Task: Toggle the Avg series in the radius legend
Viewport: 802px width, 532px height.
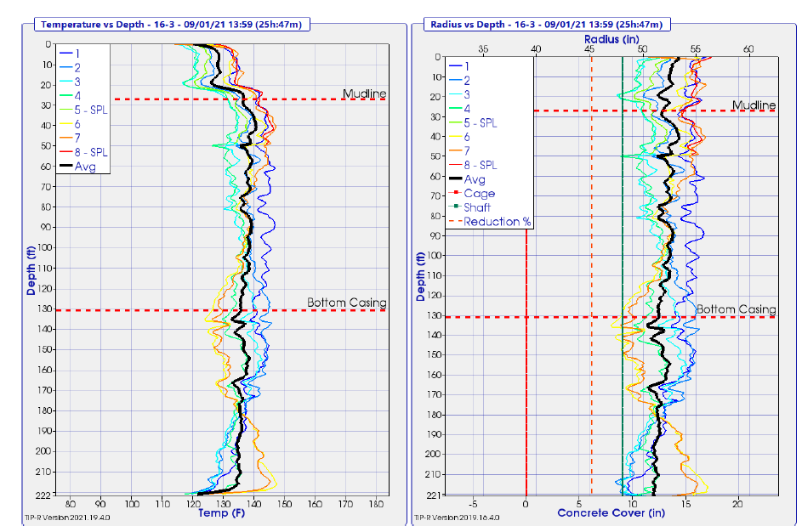Action: 474,179
